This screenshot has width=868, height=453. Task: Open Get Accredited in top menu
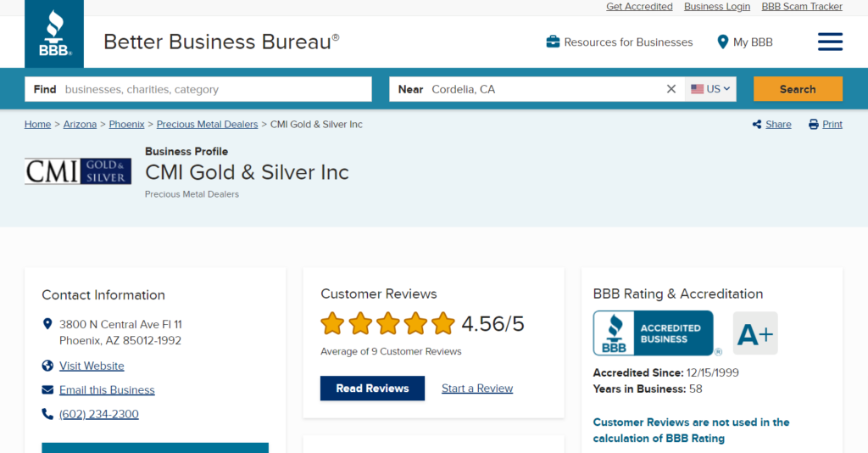(x=639, y=7)
